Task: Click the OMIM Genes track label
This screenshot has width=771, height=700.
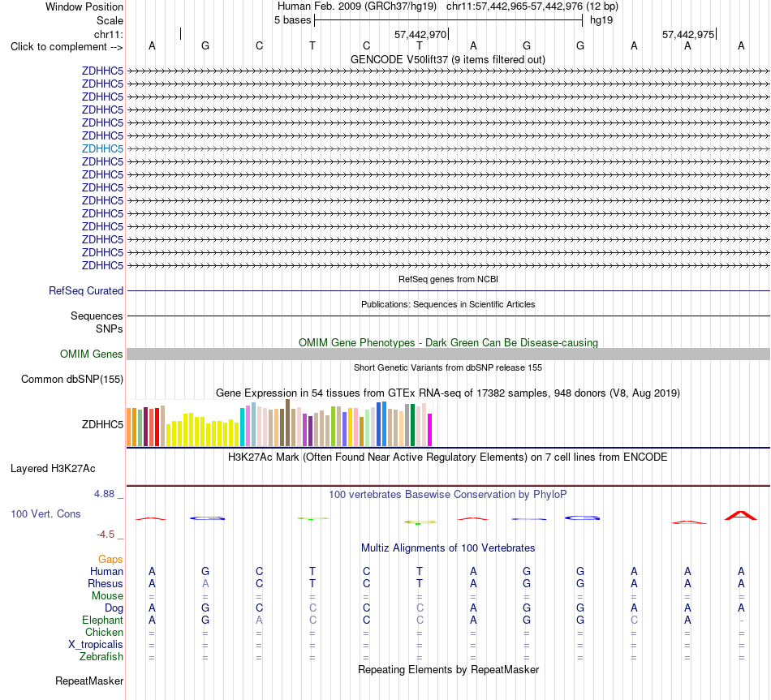Action: click(91, 354)
